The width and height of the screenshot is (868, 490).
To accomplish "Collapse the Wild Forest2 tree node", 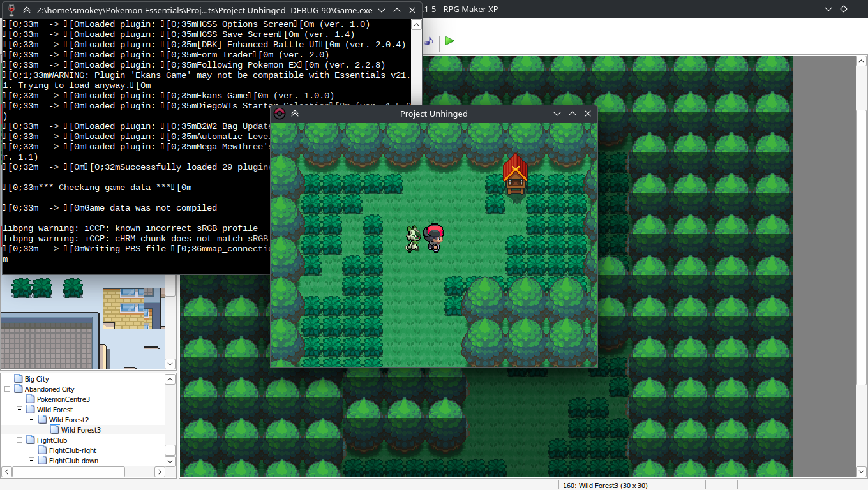I will point(32,420).
